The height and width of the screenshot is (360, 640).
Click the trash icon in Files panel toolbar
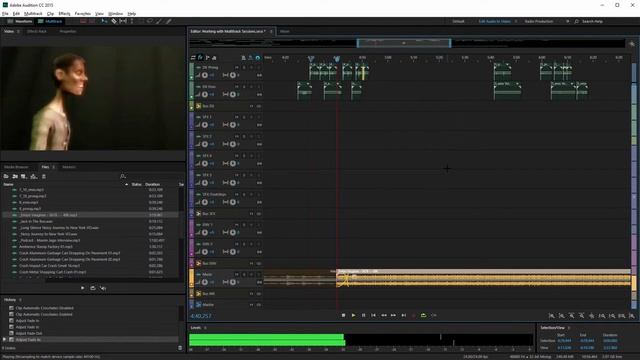pyautogui.click(x=44, y=176)
